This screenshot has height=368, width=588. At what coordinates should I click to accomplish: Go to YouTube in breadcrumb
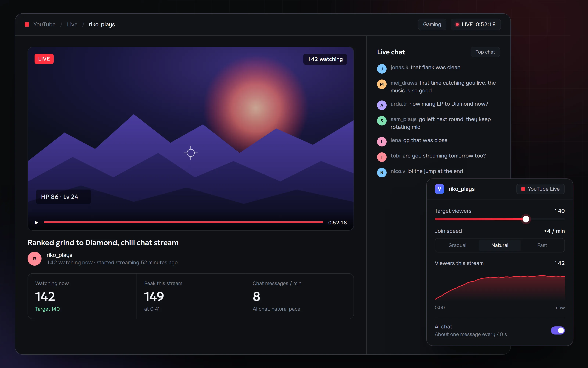pos(44,24)
